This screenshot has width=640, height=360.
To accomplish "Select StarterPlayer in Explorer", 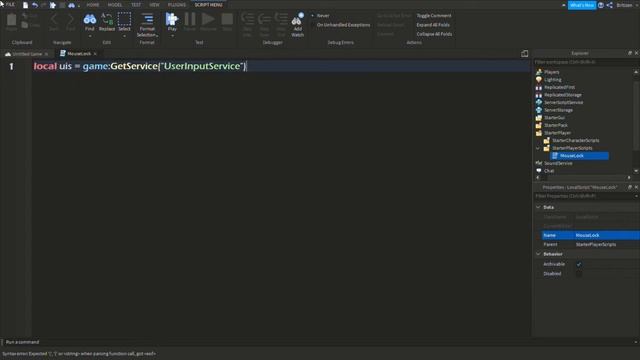I will tap(557, 133).
